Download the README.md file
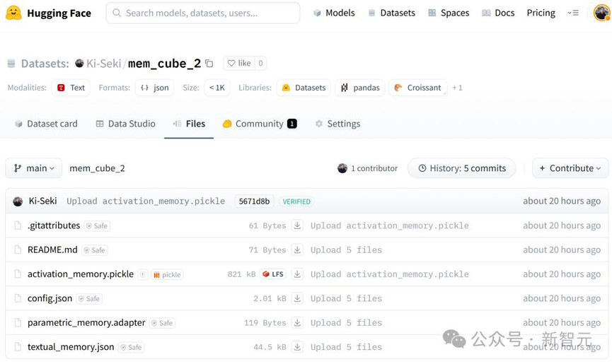The height and width of the screenshot is (364, 612). pyautogui.click(x=297, y=249)
